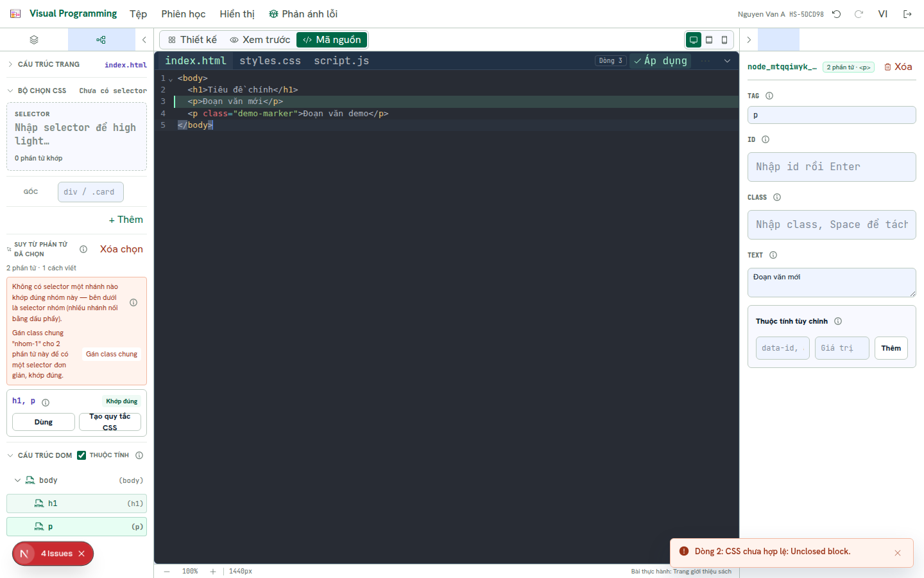Image resolution: width=924 pixels, height=578 pixels.
Task: Click the zoom in plus icon
Action: click(213, 571)
